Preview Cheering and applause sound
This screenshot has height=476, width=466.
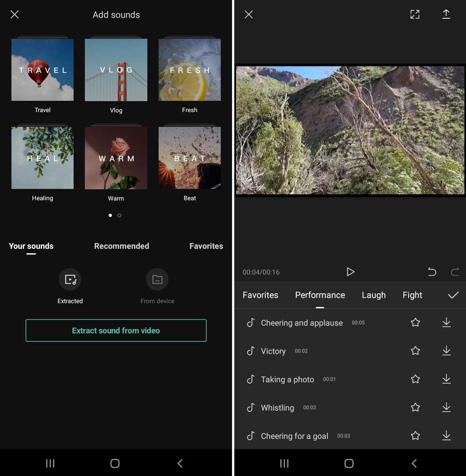(x=302, y=323)
